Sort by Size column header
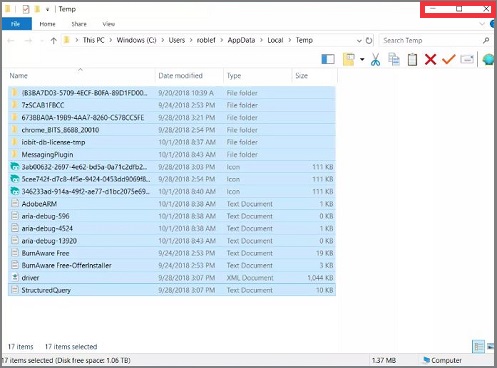 click(x=314, y=76)
